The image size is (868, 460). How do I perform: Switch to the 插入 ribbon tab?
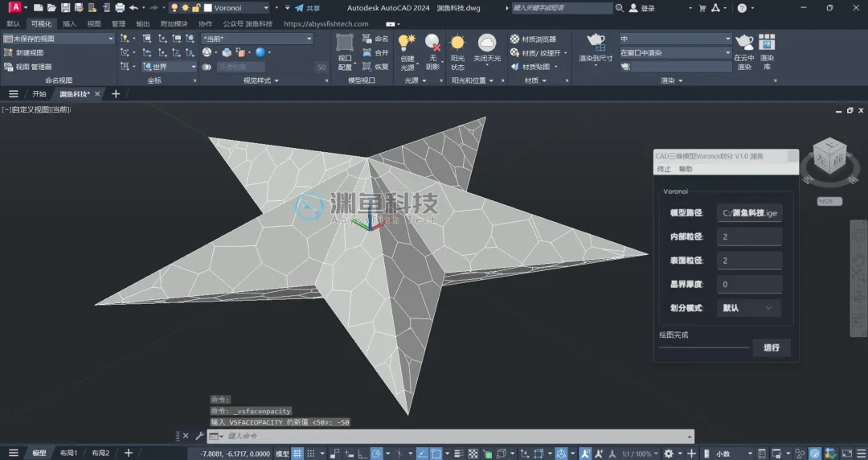point(69,24)
